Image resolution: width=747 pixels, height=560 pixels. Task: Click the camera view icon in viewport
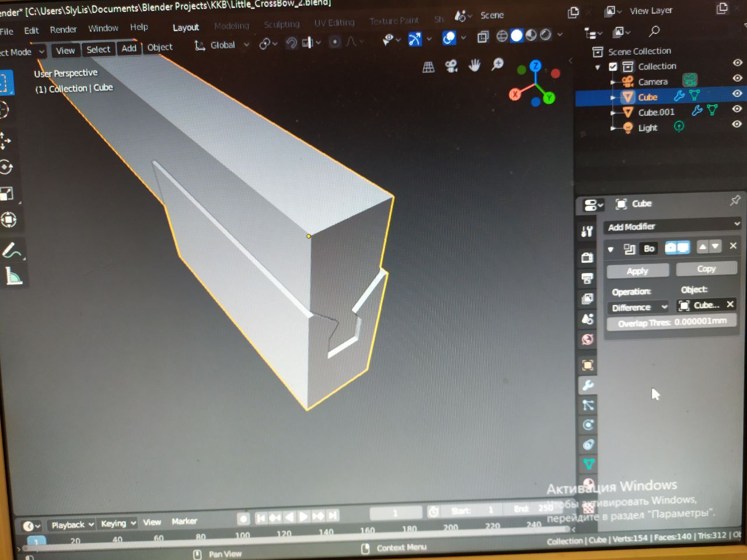click(451, 66)
